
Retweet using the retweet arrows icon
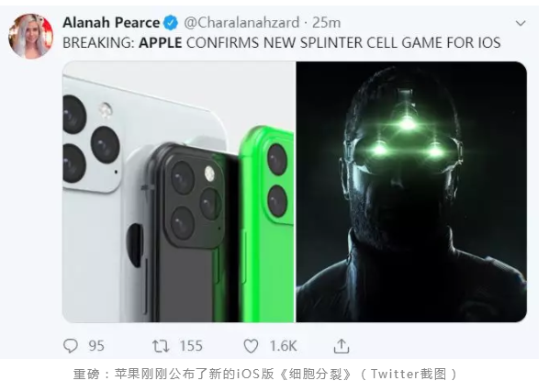161,346
